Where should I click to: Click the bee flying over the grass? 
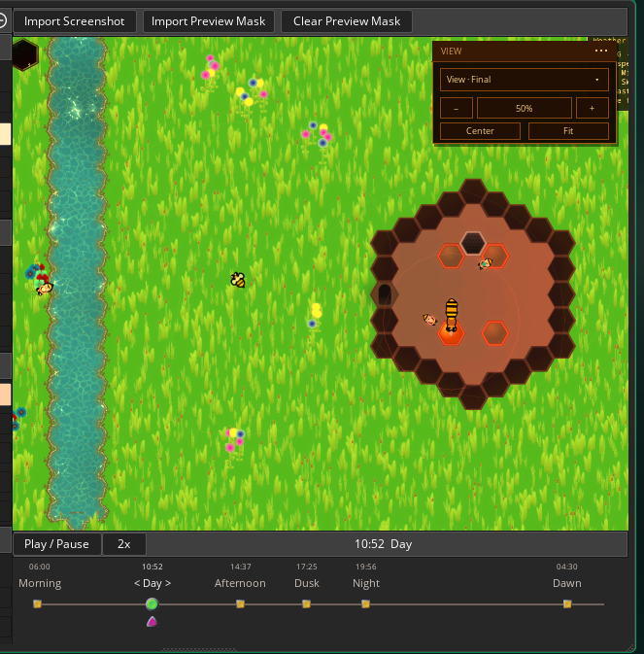tap(238, 280)
